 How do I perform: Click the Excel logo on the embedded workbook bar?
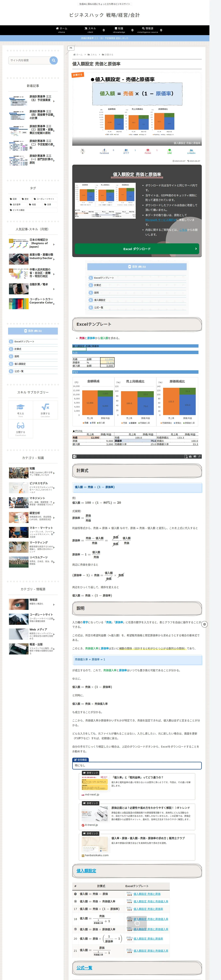coord(75,456)
